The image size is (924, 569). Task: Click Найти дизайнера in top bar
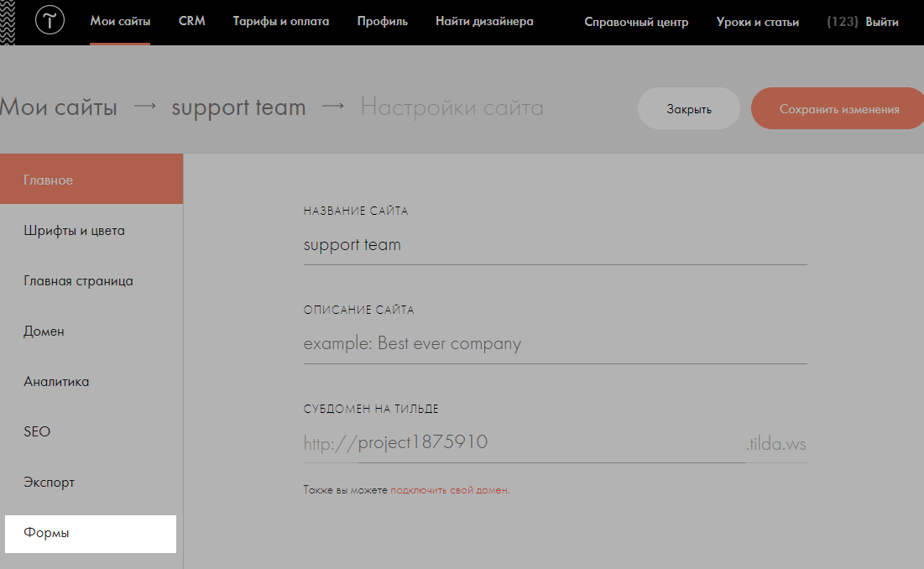[484, 22]
